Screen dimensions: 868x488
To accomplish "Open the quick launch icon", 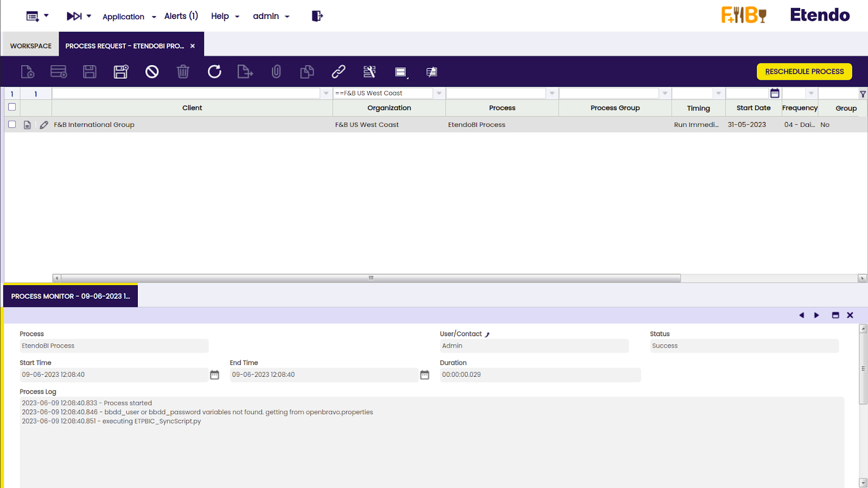I will [x=74, y=16].
